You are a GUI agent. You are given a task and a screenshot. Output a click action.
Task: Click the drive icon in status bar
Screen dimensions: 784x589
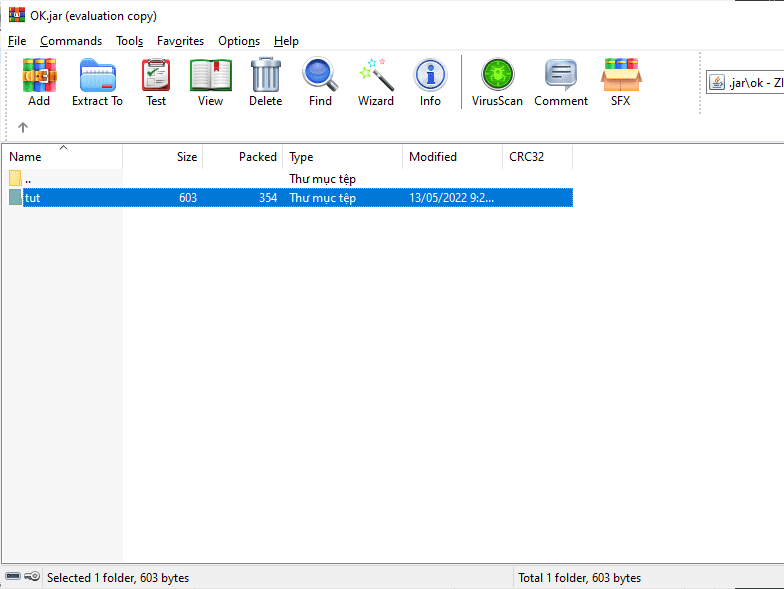pos(13,576)
